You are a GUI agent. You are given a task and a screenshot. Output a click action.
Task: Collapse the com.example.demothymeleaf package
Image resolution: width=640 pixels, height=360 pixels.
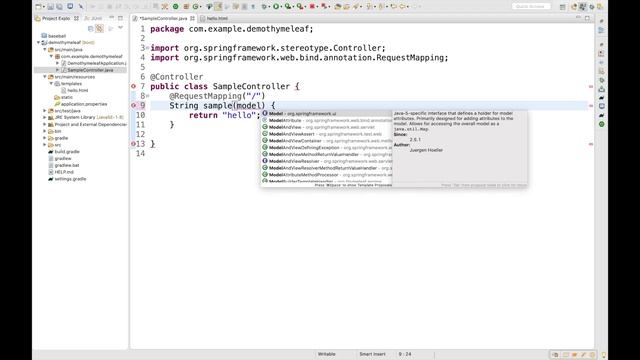[51, 56]
